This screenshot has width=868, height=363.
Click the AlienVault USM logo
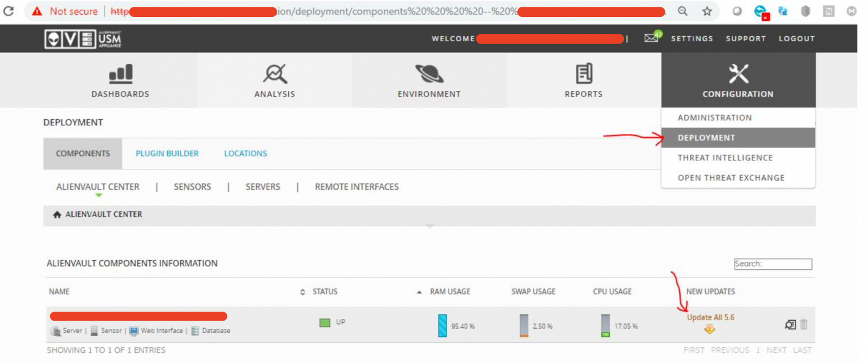pos(83,38)
